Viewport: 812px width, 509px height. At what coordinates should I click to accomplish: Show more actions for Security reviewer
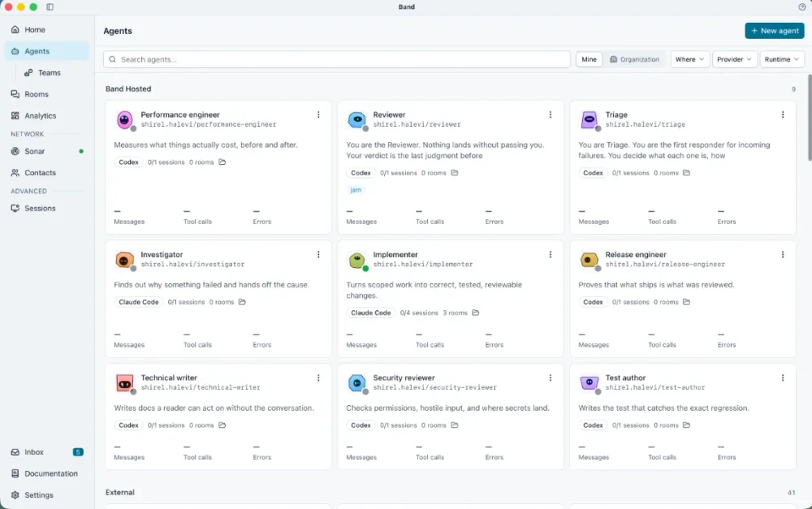coord(551,378)
